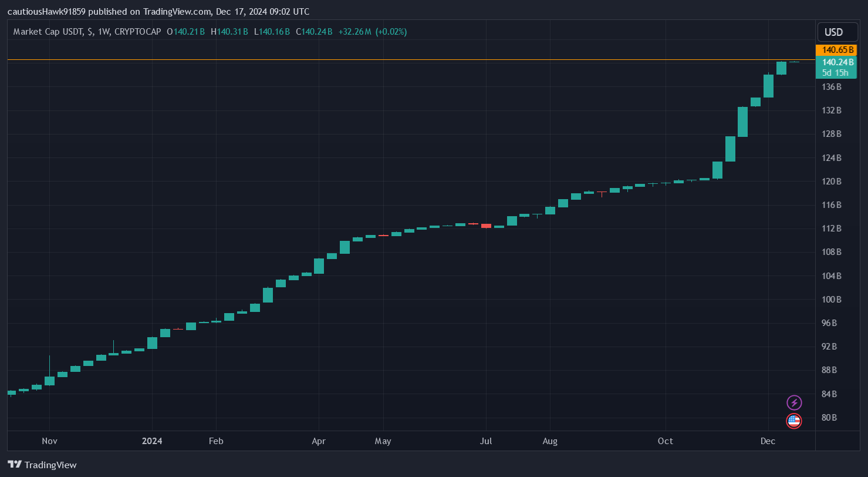Click the 120 B price scale label
This screenshot has width=868, height=477.
tap(831, 182)
